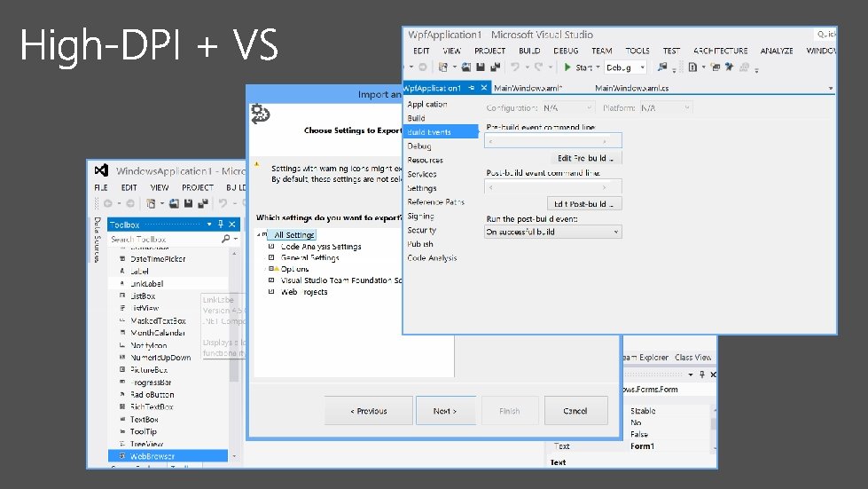Click the Toolbox vertical scrollbar
This screenshot has height=489, width=868.
coord(234,354)
